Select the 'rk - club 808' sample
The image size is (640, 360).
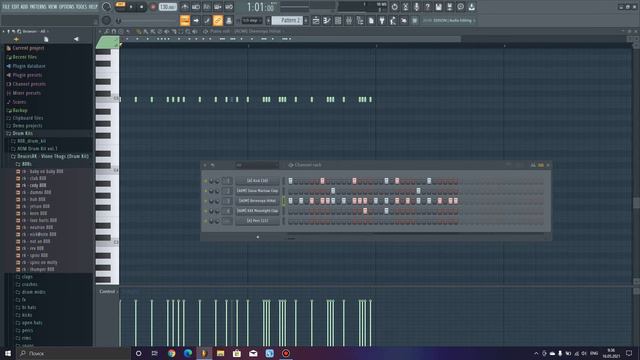click(x=33, y=178)
